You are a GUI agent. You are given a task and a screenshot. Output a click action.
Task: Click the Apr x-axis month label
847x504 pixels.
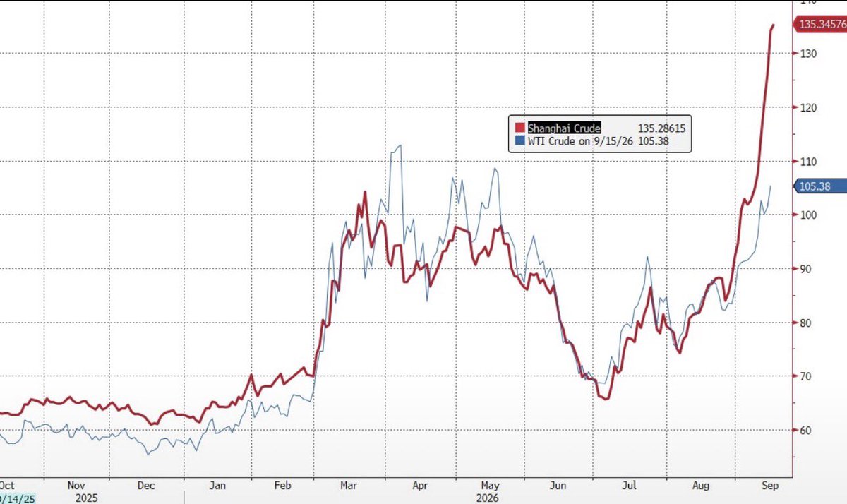pyautogui.click(x=421, y=486)
